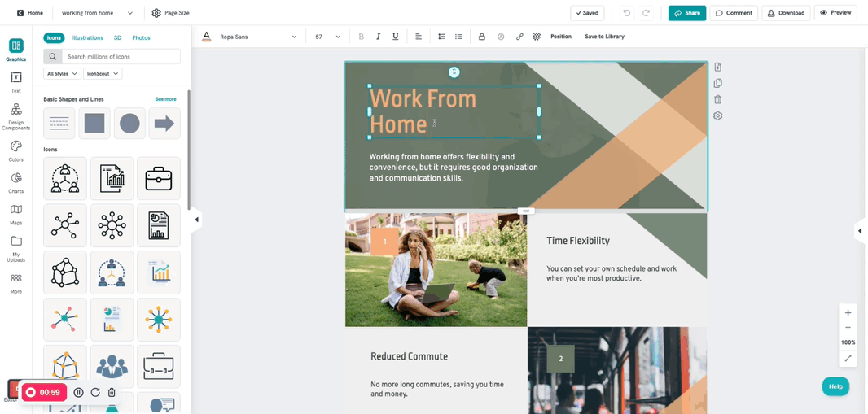Zoom out with the minus button
The height and width of the screenshot is (414, 868).
(x=848, y=327)
